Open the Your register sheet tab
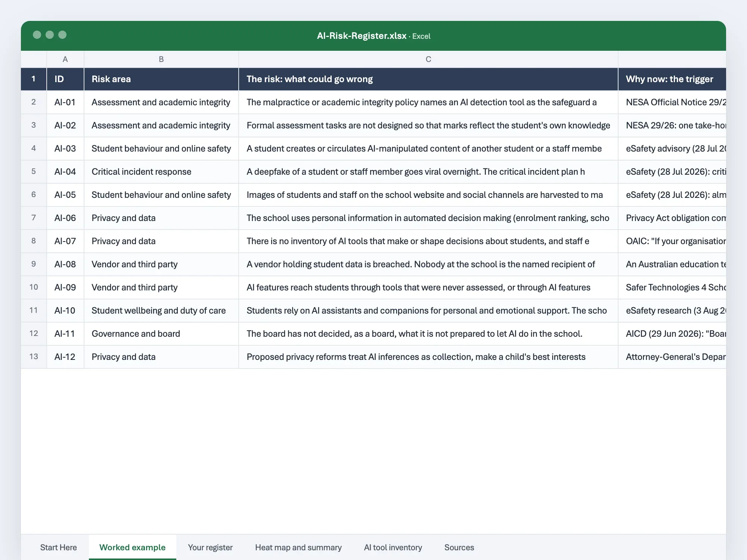Image resolution: width=747 pixels, height=560 pixels. click(210, 547)
